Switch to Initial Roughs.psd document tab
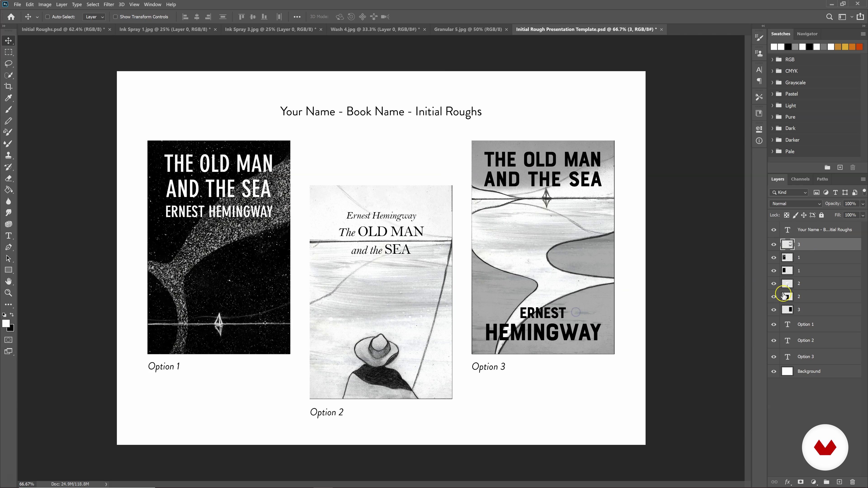This screenshot has height=488, width=868. pyautogui.click(x=63, y=29)
